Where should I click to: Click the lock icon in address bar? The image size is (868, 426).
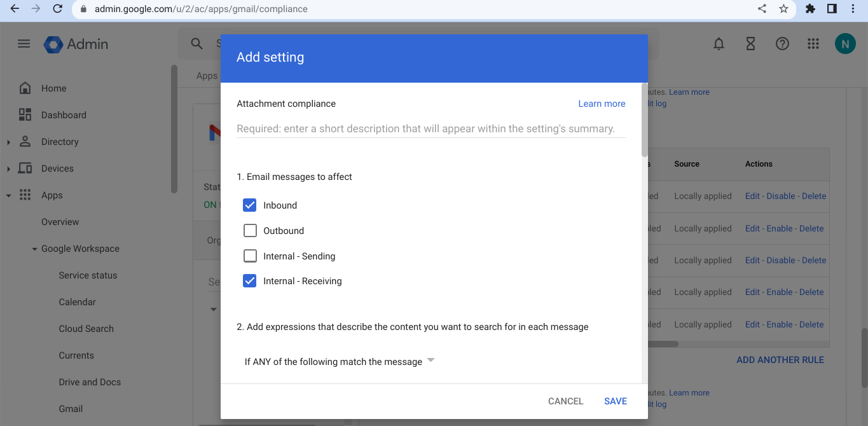[83, 9]
